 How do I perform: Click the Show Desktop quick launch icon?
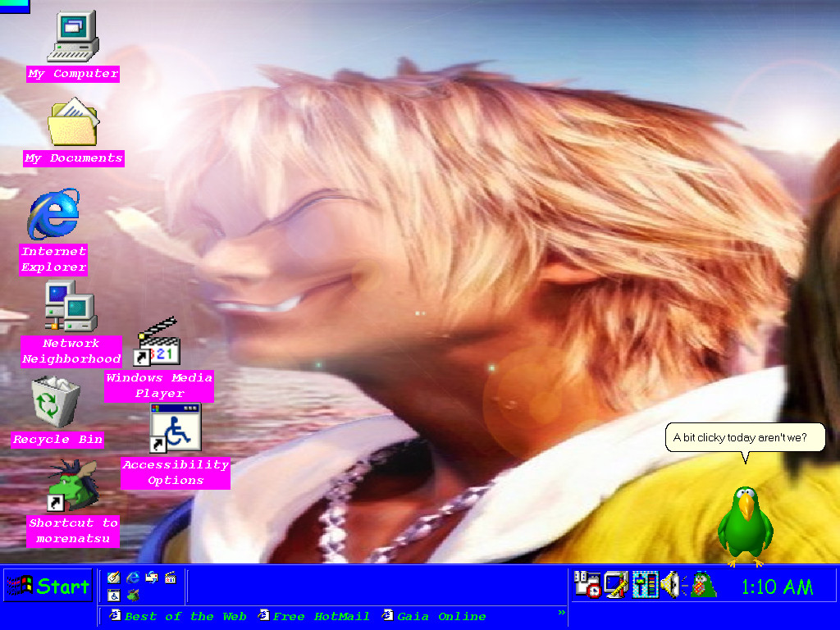click(x=114, y=577)
